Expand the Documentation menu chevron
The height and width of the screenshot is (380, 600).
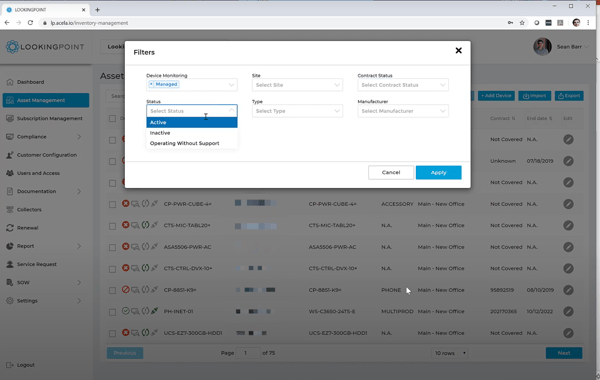(x=79, y=191)
